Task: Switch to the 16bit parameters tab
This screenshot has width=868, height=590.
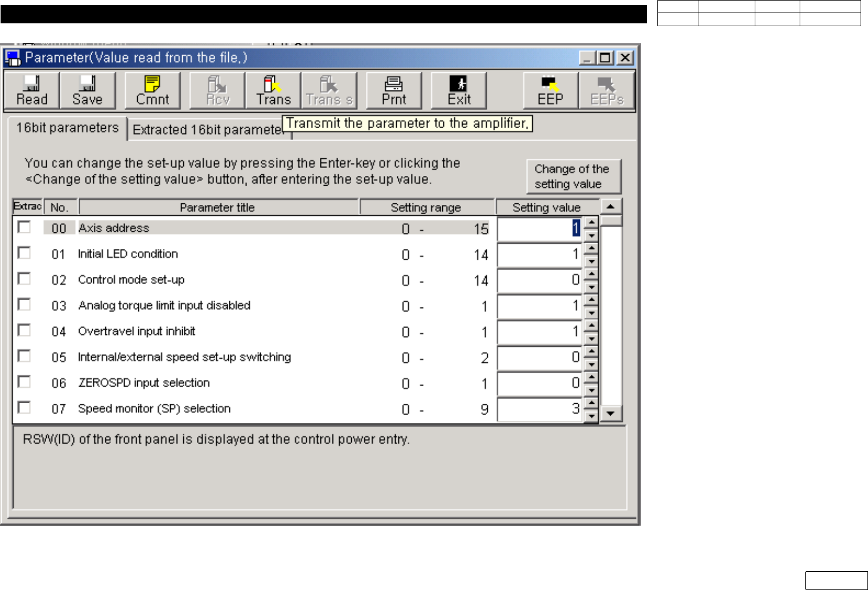Action: pyautogui.click(x=67, y=128)
